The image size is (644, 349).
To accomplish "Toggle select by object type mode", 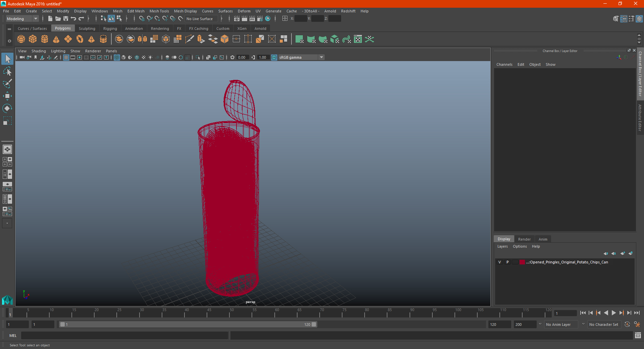I will 111,19.
